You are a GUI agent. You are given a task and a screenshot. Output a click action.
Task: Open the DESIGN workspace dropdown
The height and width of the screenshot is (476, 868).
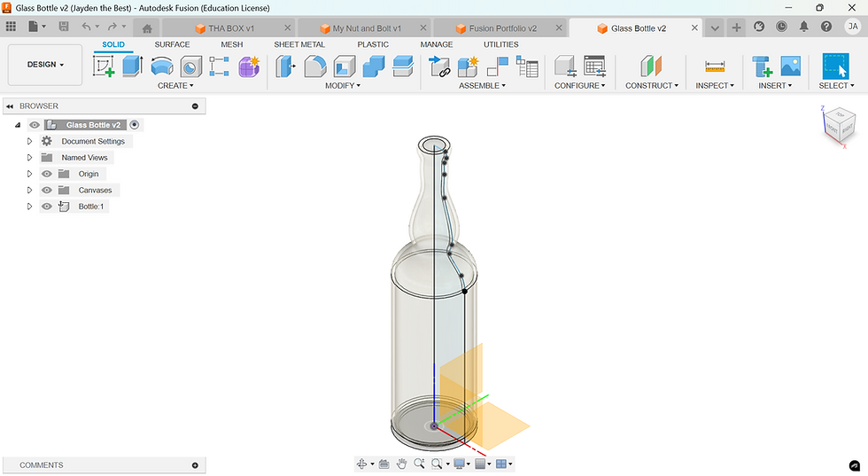(x=45, y=65)
